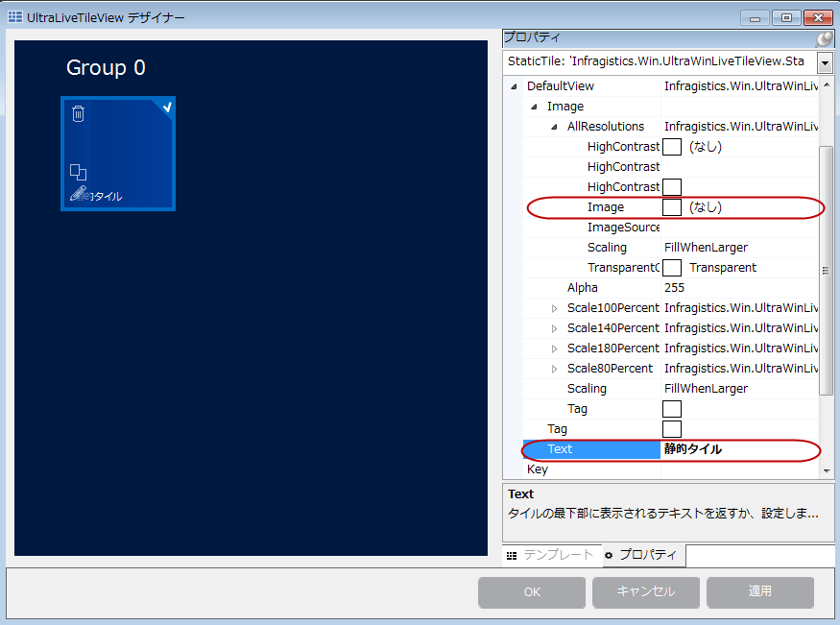Screen dimensions: 840x625
Task: Select the pencil edit icon on the tile
Action: click(x=76, y=196)
